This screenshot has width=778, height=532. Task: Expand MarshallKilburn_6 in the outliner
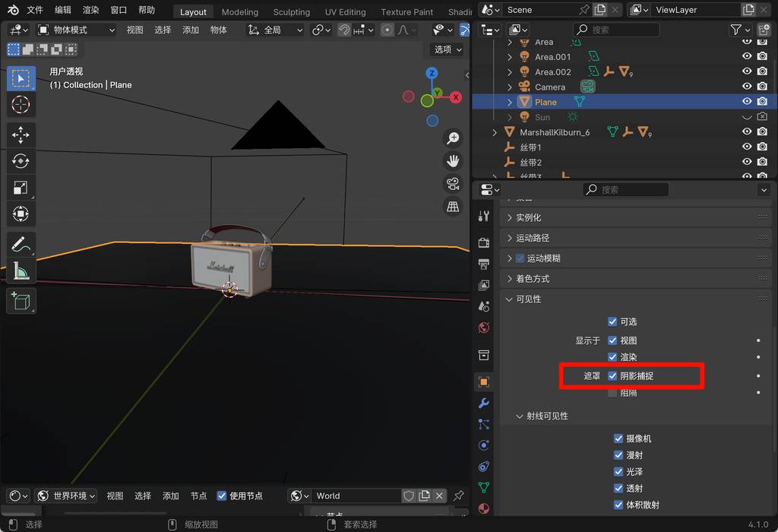point(495,132)
